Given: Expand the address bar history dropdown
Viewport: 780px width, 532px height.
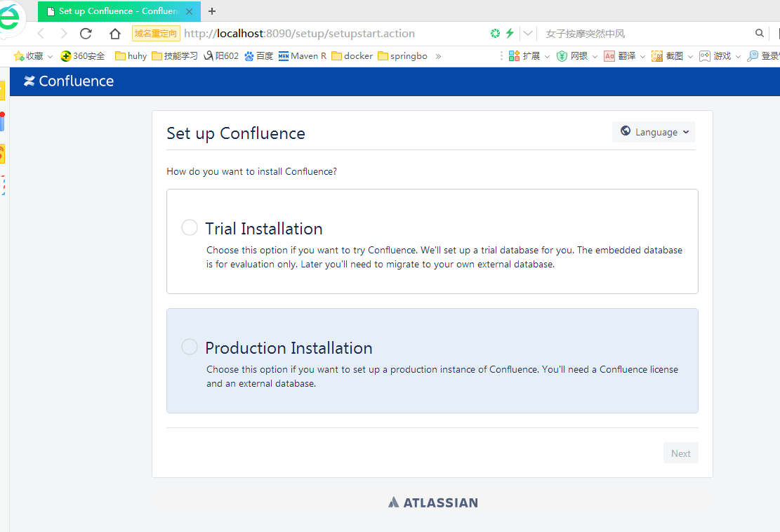Looking at the screenshot, I should coord(528,33).
